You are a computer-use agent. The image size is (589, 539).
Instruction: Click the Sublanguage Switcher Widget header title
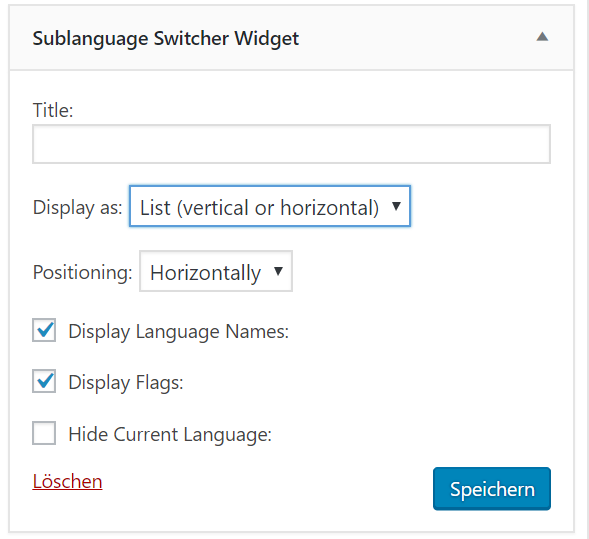tap(166, 39)
